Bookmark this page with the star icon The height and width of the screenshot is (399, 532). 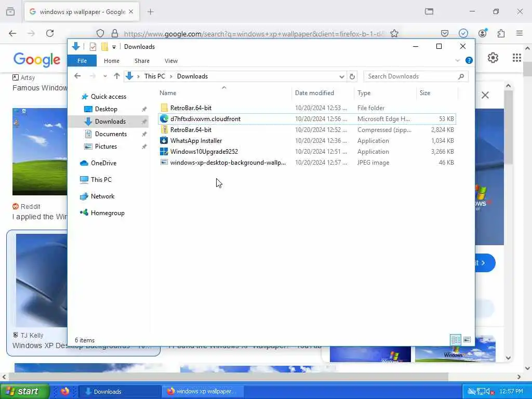pos(394,33)
